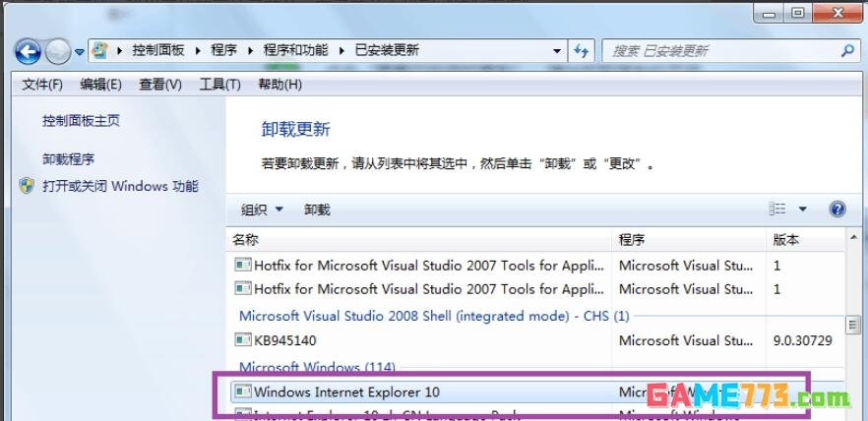Go back with the blue Back arrow
The width and height of the screenshot is (868, 421).
click(x=28, y=52)
